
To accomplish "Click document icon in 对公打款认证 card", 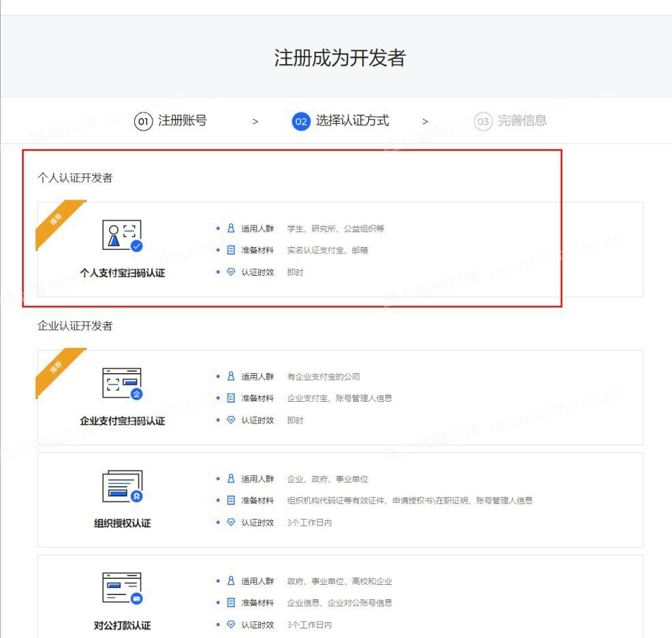I will [x=231, y=603].
